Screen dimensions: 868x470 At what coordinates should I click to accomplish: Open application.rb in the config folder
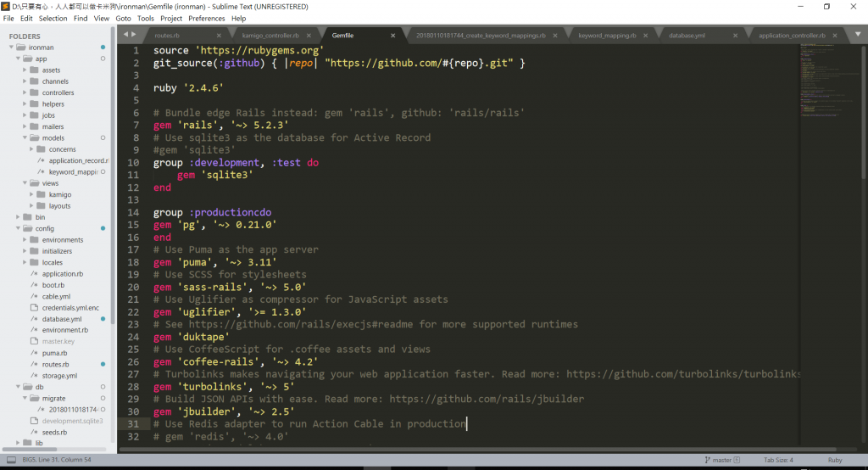[62, 274]
